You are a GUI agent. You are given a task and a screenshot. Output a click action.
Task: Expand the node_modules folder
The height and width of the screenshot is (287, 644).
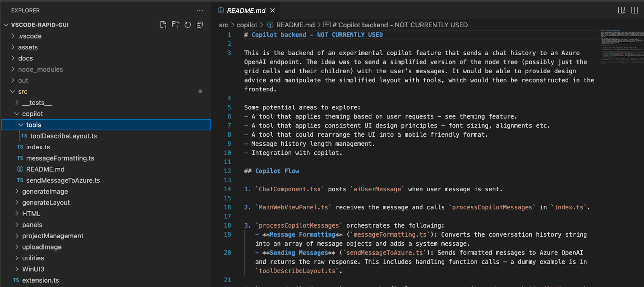(13, 69)
